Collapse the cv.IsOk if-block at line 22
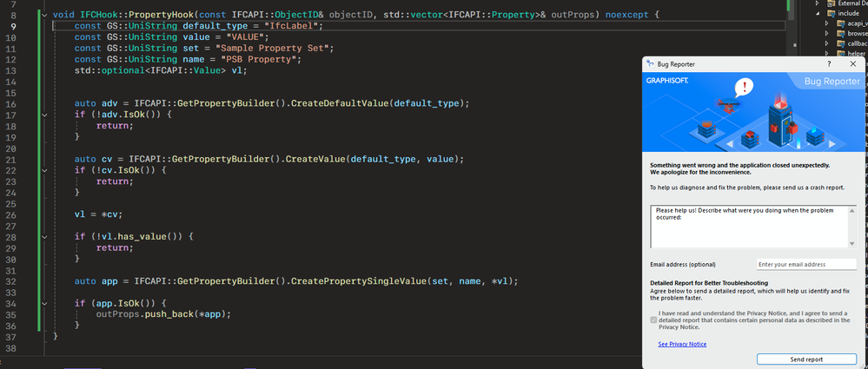868x369 pixels. coord(45,170)
